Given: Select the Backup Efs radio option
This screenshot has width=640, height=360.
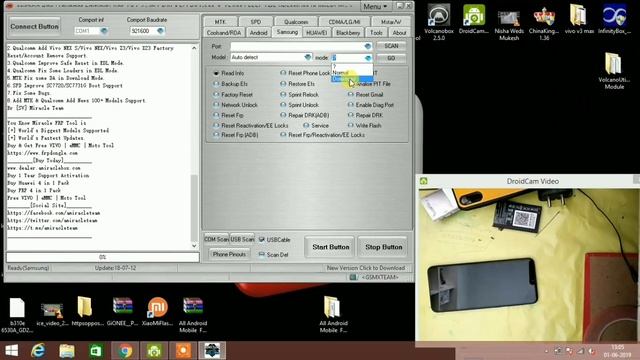Looking at the screenshot, I should (216, 84).
